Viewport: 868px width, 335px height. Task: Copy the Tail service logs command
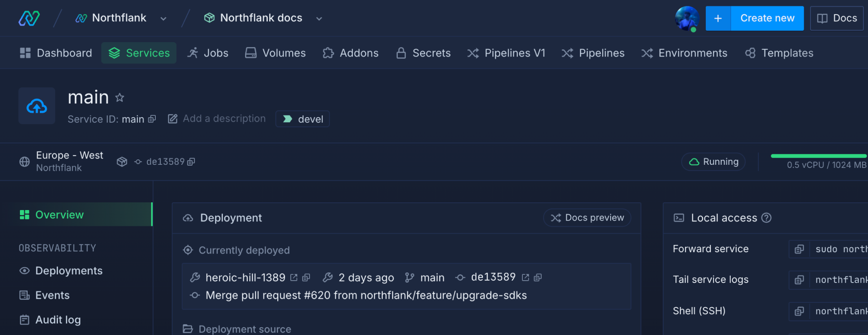[x=799, y=280]
